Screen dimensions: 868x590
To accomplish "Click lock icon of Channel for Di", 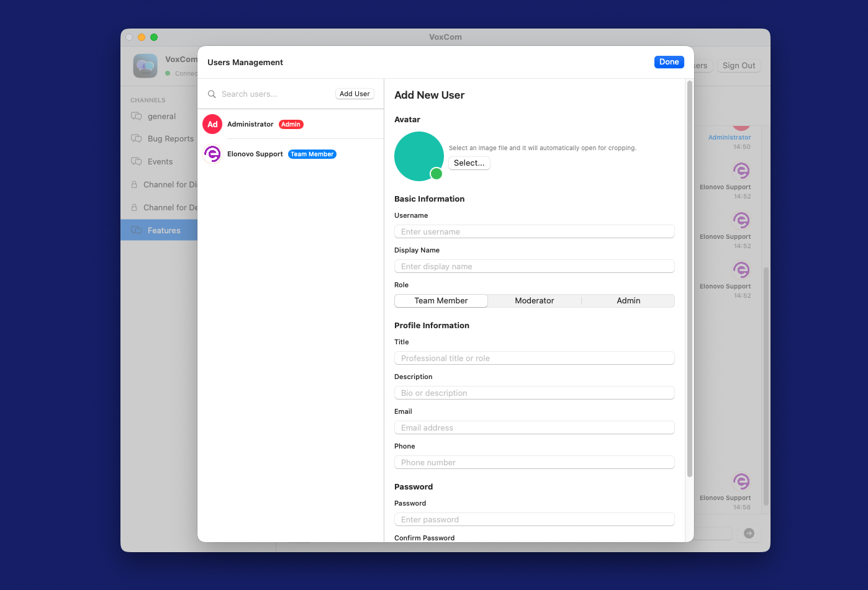I will [x=134, y=184].
